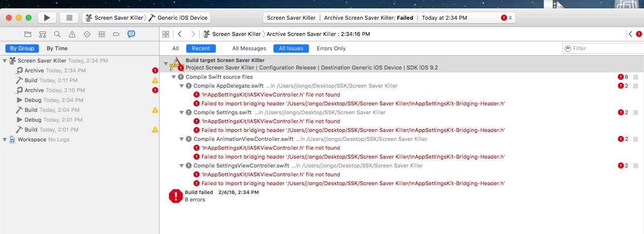This screenshot has width=644, height=234.
Task: Open the Find navigator magnifier
Action: [x=57, y=34]
